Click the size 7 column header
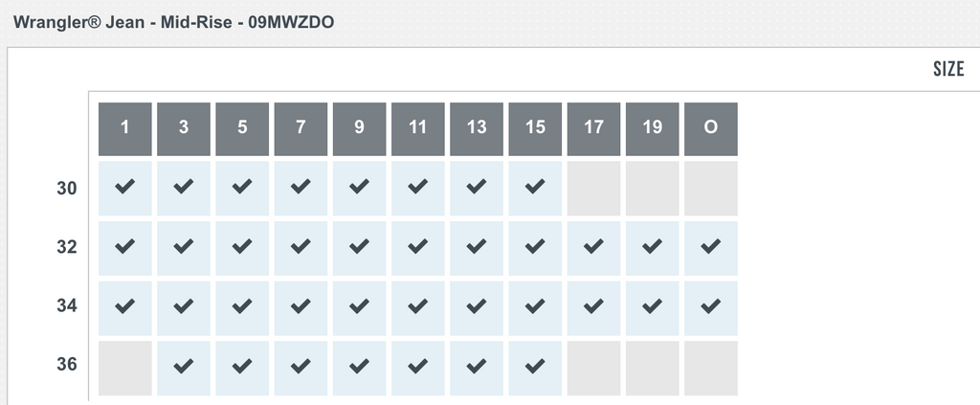This screenshot has width=980, height=405. [301, 128]
